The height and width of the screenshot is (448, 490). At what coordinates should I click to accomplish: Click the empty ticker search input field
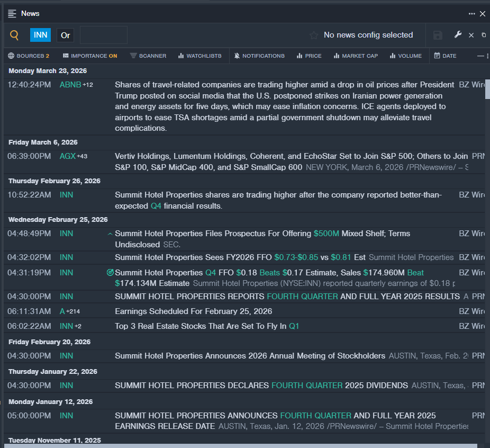(x=104, y=35)
